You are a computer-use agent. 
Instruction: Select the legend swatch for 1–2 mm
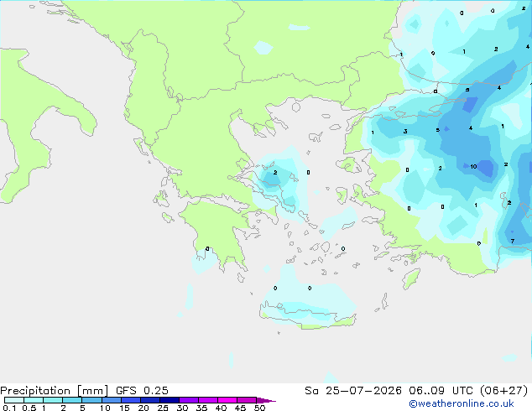click(53, 400)
